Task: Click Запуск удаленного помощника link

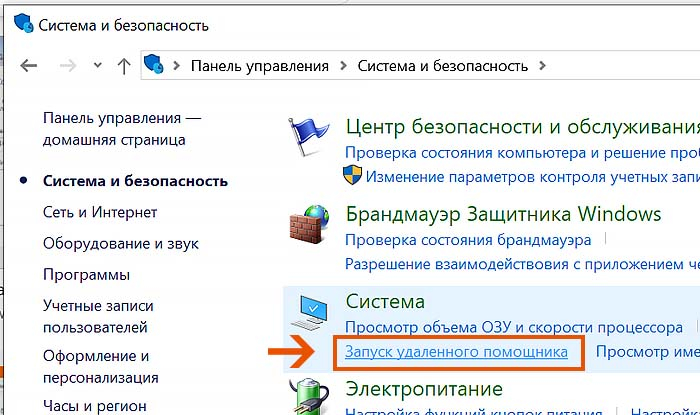Action: 456,352
